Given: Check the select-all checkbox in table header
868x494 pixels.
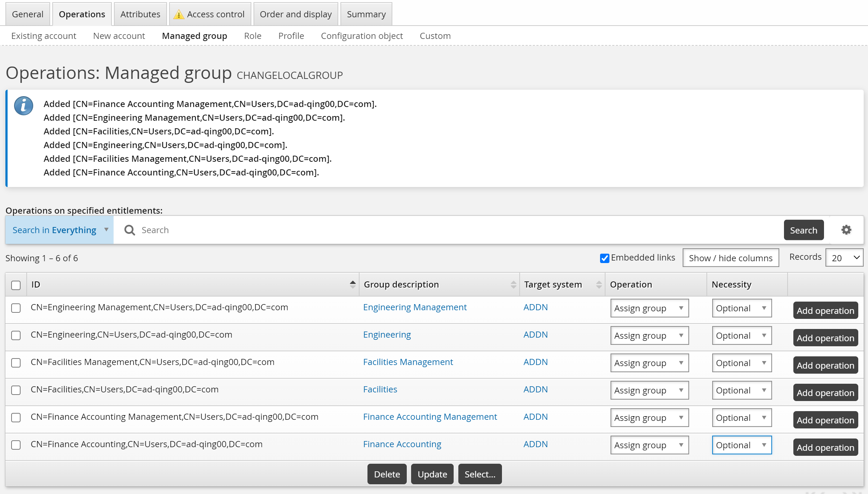Looking at the screenshot, I should tap(16, 285).
